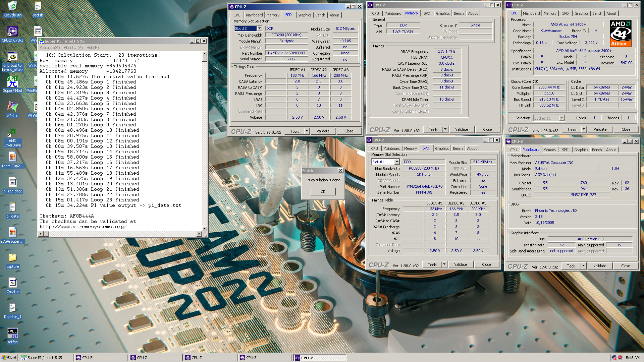Click the network tray icon
This screenshot has height=362, width=644.
pyautogui.click(x=614, y=358)
